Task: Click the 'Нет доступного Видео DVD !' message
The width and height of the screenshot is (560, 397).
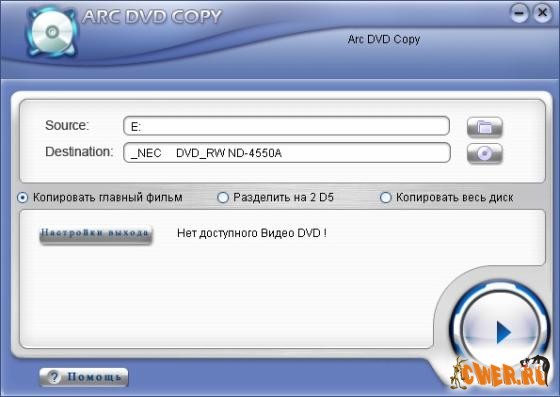Action: pos(252,233)
